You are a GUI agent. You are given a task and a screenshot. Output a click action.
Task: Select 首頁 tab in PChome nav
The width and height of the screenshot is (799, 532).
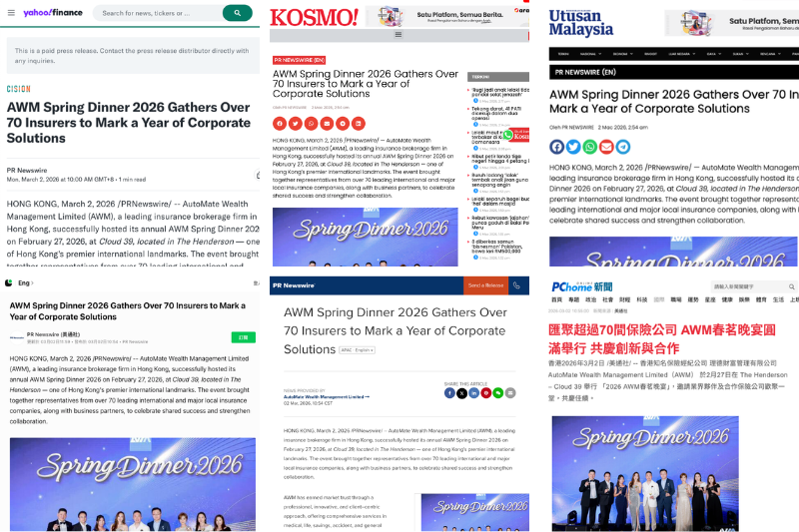[557, 299]
